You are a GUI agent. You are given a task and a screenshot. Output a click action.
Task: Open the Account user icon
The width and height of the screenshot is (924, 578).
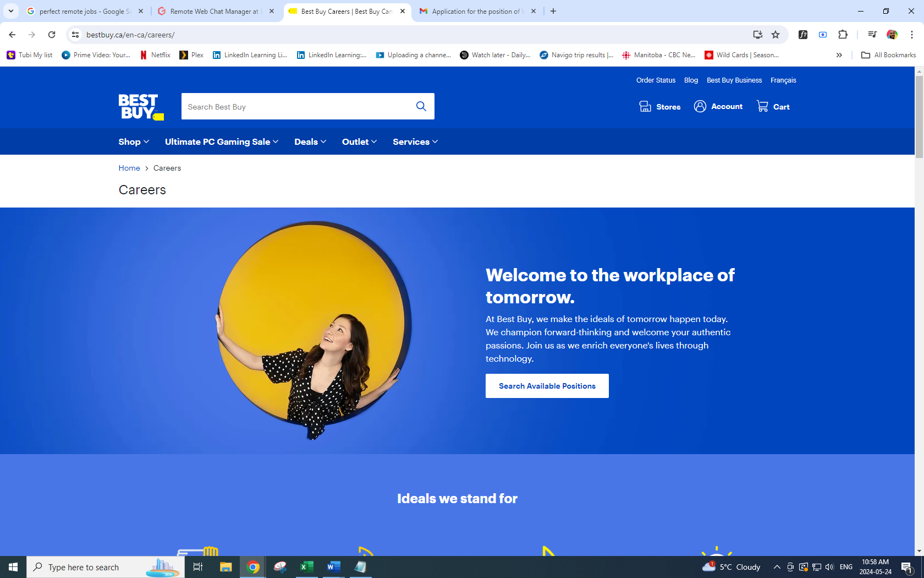pos(700,106)
